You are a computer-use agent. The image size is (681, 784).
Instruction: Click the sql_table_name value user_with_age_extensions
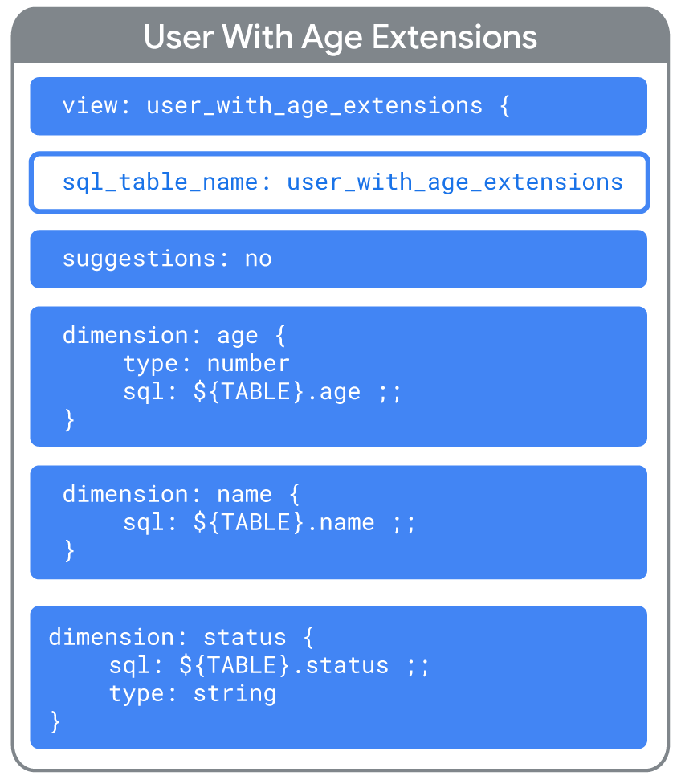point(455,182)
